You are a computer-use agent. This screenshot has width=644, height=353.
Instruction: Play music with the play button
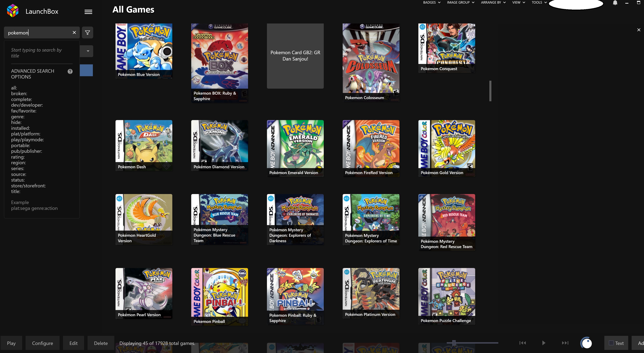543,343
